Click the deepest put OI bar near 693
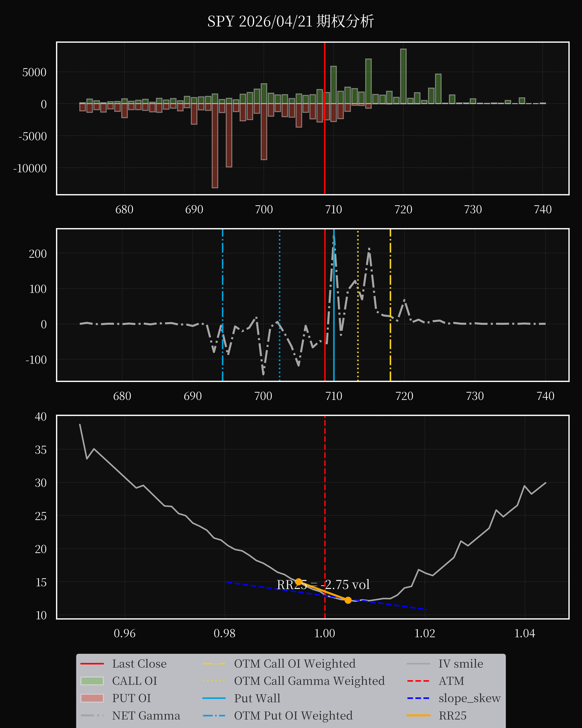 click(215, 146)
